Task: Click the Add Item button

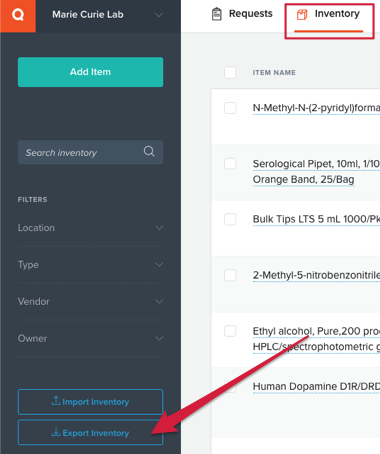Action: [x=90, y=72]
